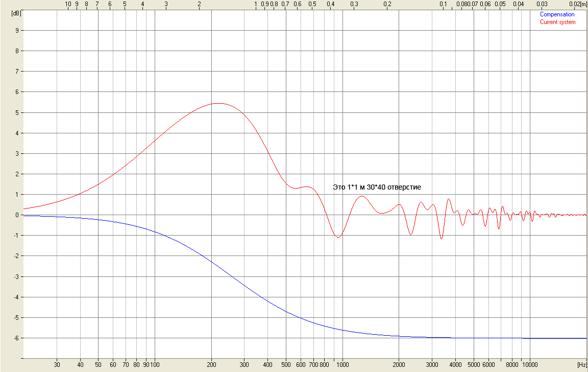This screenshot has height=372, width=588.
Task: Click the 9 dB tick on vertical axis
Action: [x=17, y=31]
